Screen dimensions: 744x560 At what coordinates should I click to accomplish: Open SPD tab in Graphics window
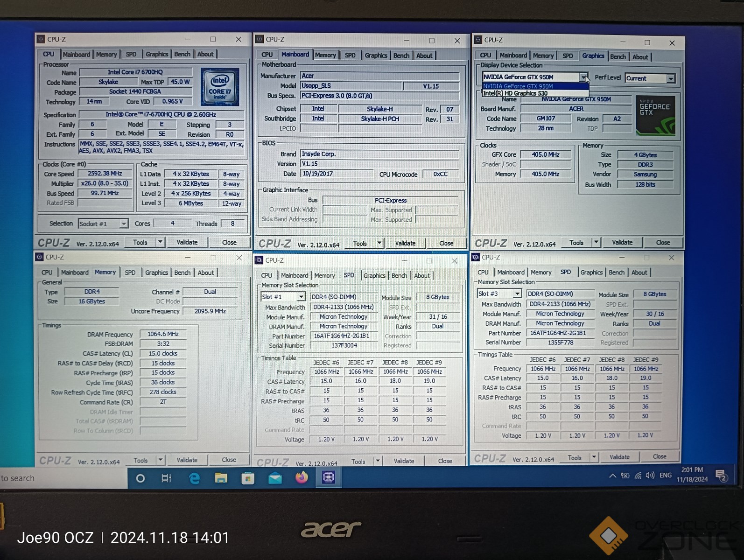[568, 56]
